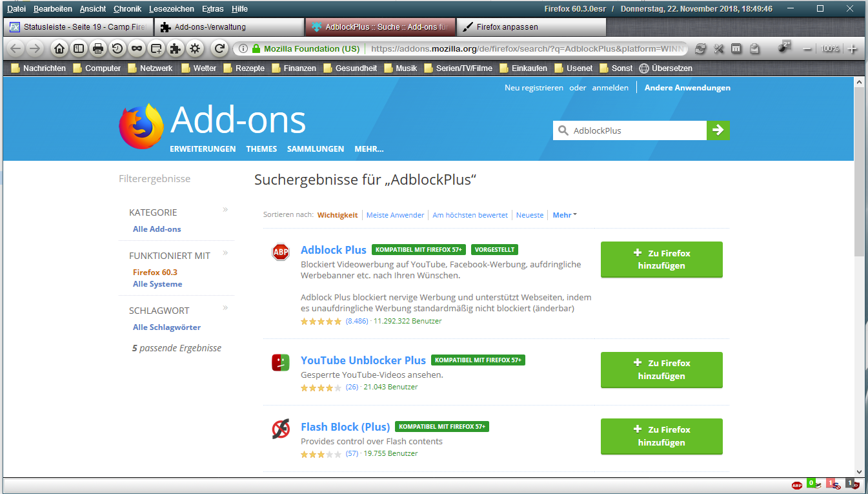Click the YouTube Unblocker Plus extension icon
This screenshot has width=868, height=494.
click(x=281, y=363)
